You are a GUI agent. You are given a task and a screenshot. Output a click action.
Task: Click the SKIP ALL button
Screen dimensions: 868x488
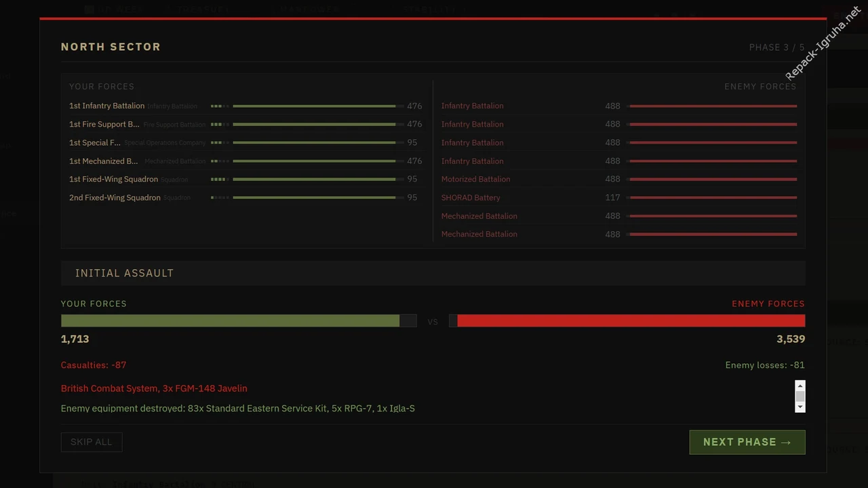pos(92,442)
